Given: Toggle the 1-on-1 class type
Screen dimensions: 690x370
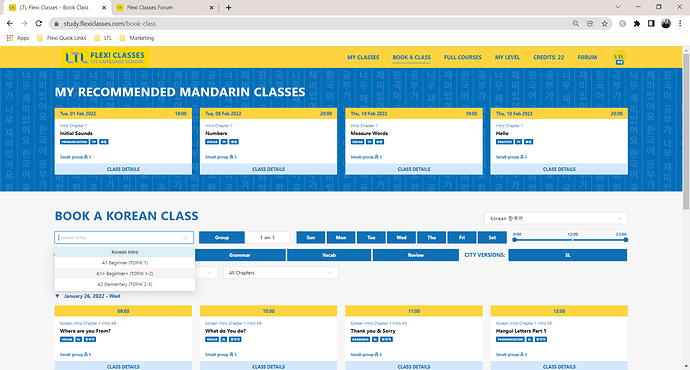Looking at the screenshot, I should (268, 238).
